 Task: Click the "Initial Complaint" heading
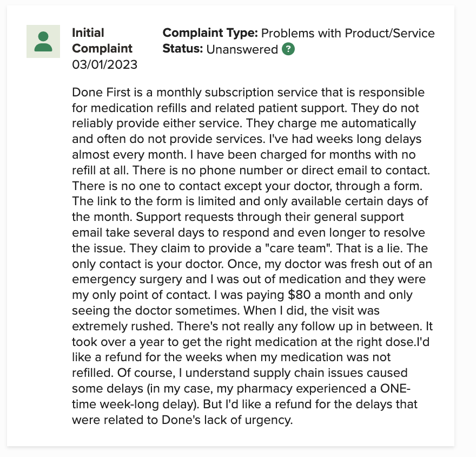[102, 41]
